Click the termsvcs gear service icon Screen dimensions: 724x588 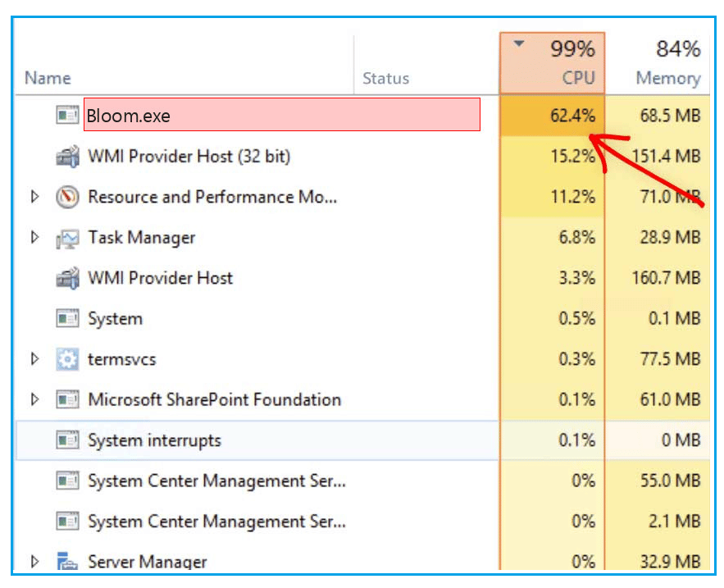pyautogui.click(x=67, y=359)
